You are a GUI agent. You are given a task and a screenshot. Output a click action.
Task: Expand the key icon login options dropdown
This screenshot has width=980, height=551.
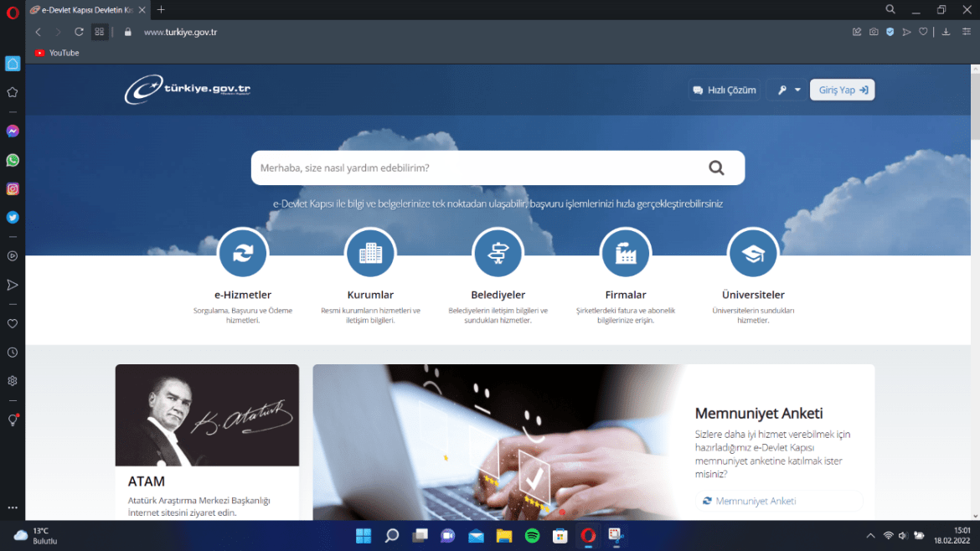(788, 90)
